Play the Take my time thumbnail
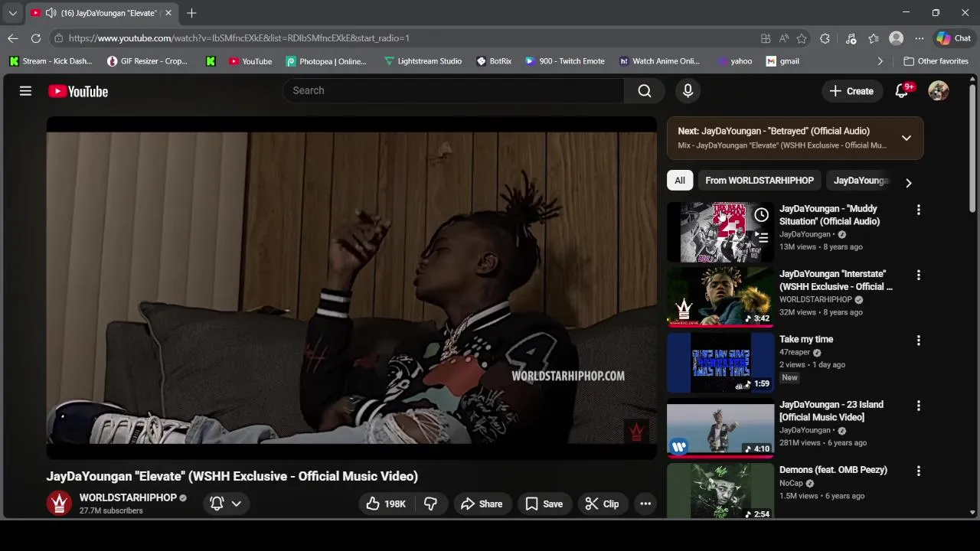The height and width of the screenshot is (551, 980). coord(720,362)
